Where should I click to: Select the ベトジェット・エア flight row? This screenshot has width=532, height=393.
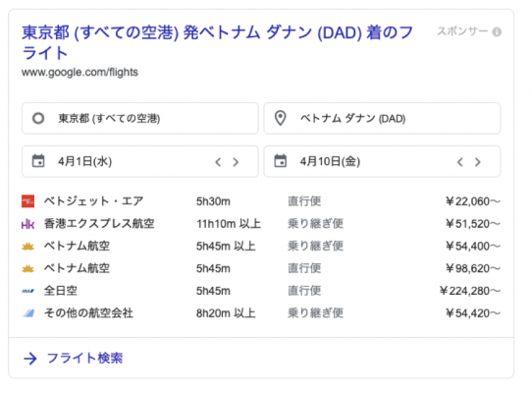coord(261,201)
